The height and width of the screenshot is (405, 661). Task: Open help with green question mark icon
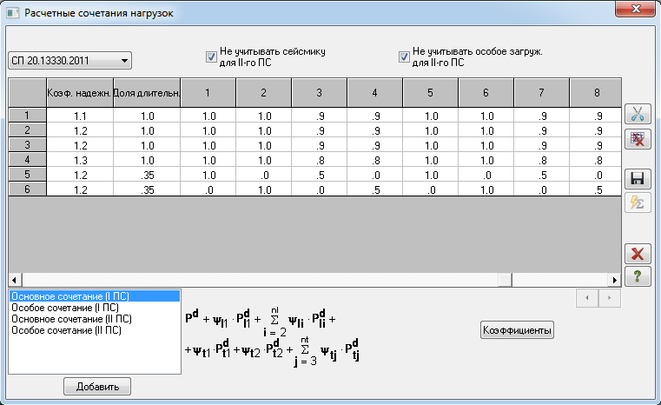637,277
